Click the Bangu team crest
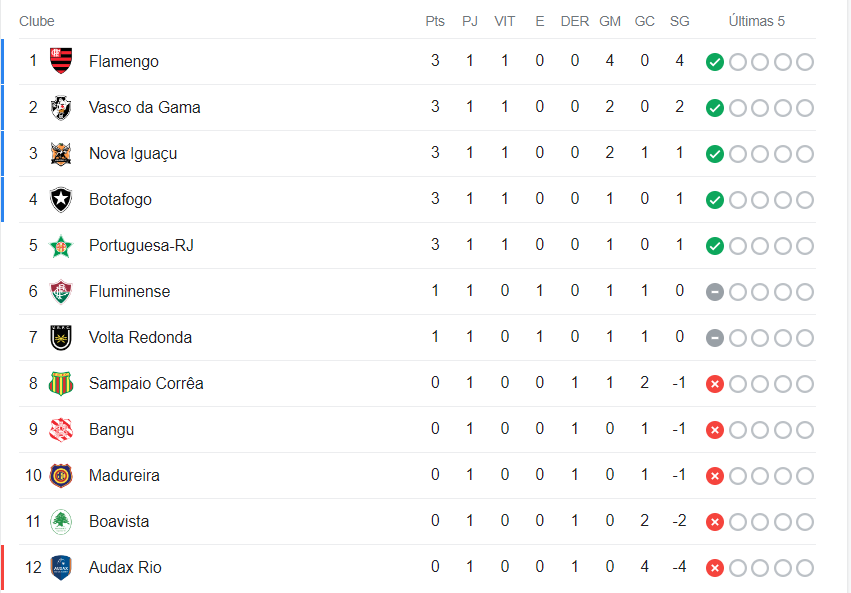The height and width of the screenshot is (593, 851). 61,429
